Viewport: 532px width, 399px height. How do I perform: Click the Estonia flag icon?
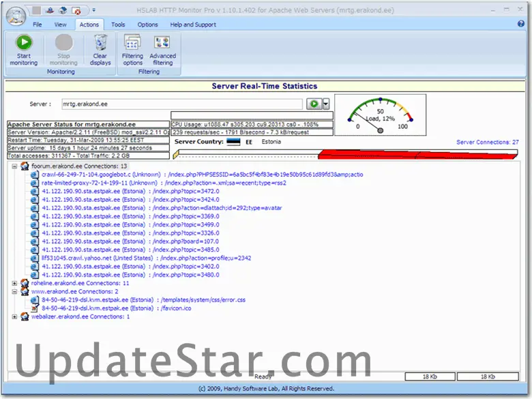(233, 142)
